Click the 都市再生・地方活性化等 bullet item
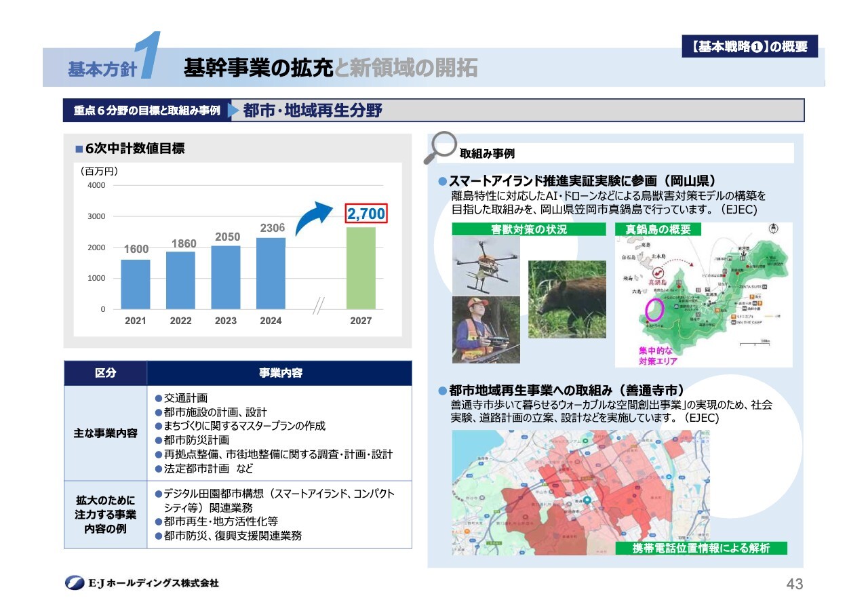Viewport: 868px width, 613px height. tap(216, 521)
